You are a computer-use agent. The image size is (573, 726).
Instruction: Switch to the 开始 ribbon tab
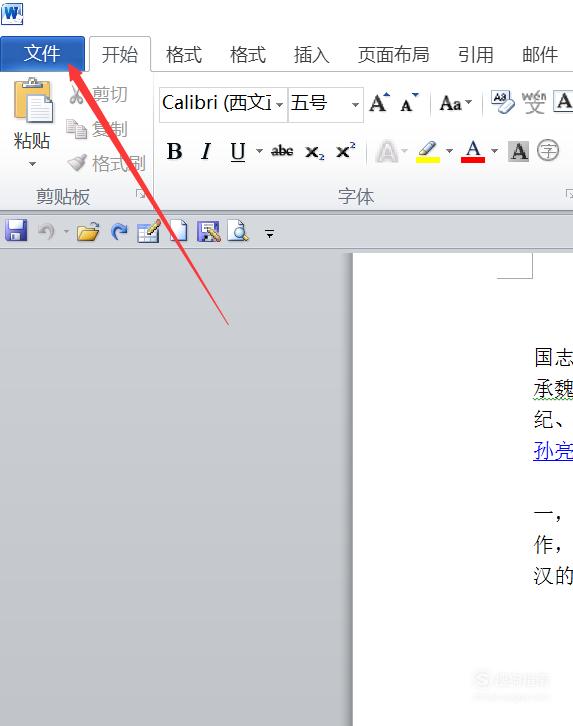(120, 54)
